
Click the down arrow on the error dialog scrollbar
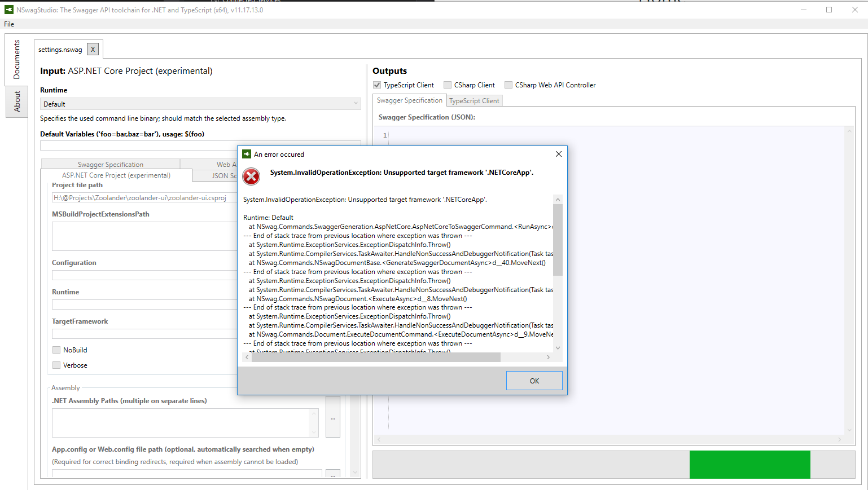pos(558,347)
